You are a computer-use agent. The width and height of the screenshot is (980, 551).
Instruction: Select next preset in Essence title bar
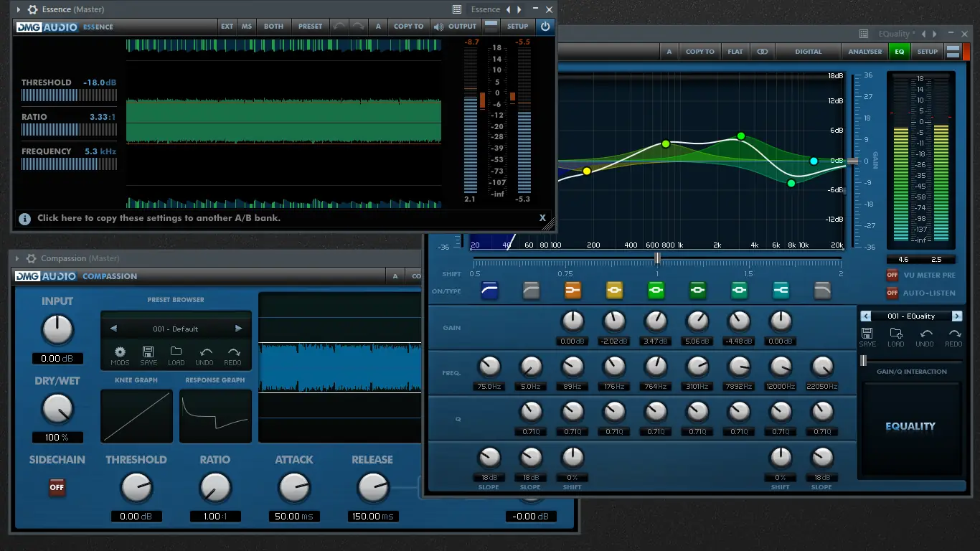(519, 10)
